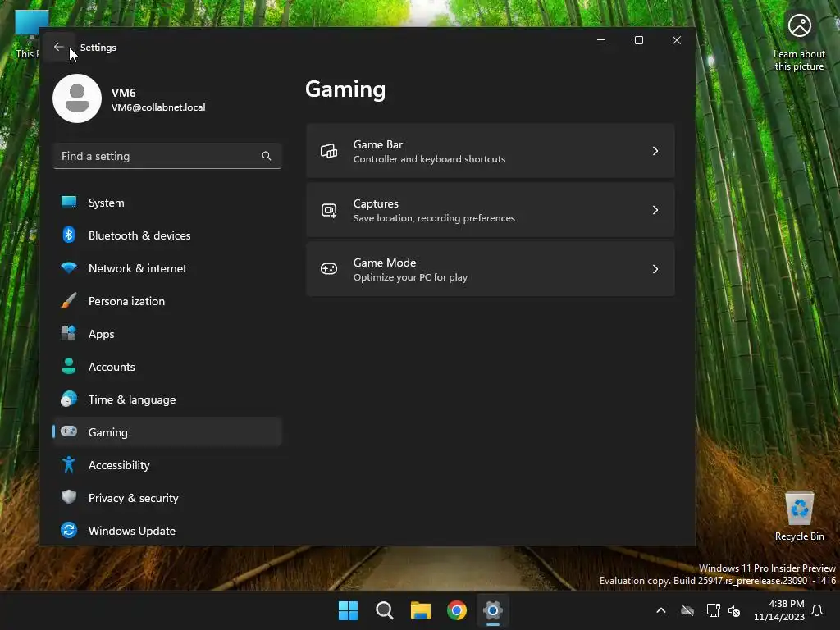Open Windows Update category
Screen dimensions: 840x630
coord(167,531)
